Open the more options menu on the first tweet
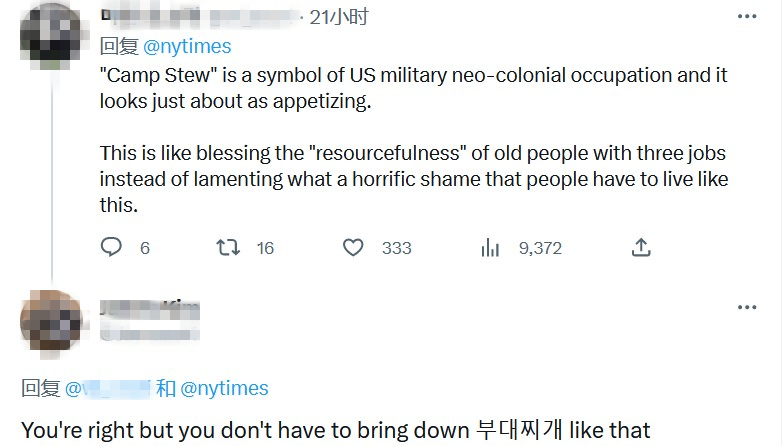This screenshot has width=783, height=446. [747, 16]
